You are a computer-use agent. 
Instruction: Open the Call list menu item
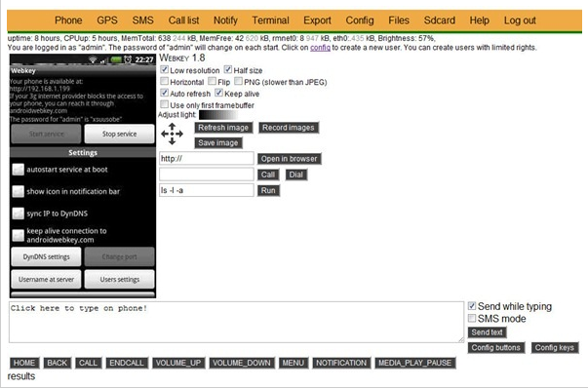[183, 20]
